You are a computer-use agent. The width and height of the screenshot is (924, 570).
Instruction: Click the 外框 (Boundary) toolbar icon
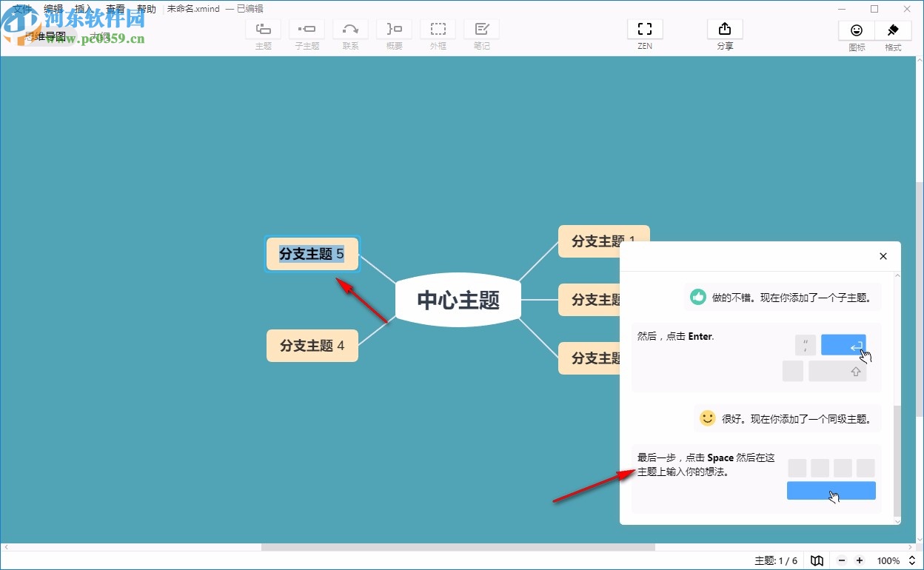[438, 30]
